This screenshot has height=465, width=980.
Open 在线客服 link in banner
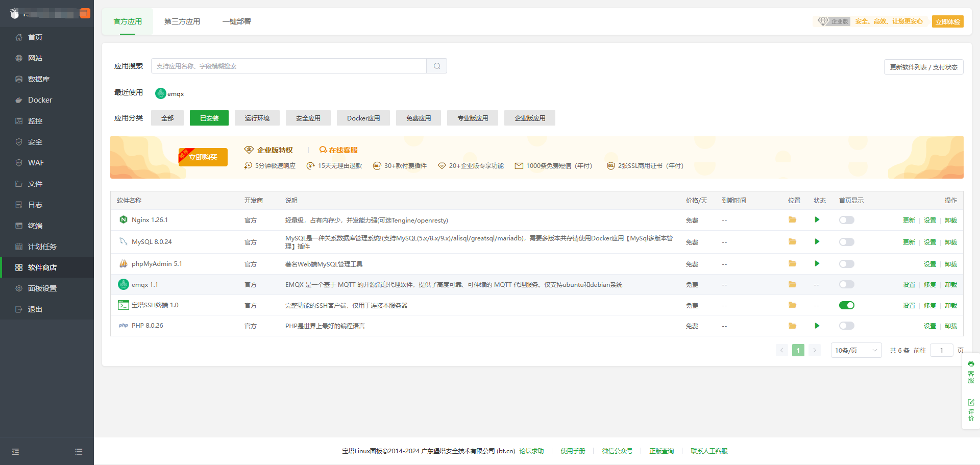[x=338, y=150]
